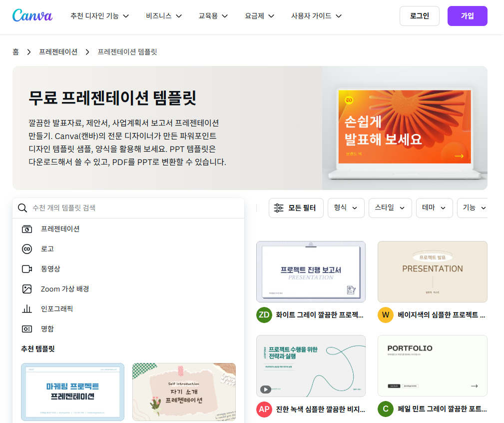This screenshot has width=504, height=423.
Task: Click the purple 가입 button
Action: pos(468,16)
